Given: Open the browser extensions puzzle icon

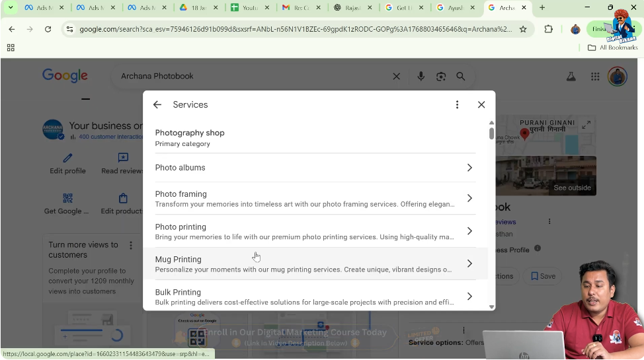Looking at the screenshot, I should (548, 29).
